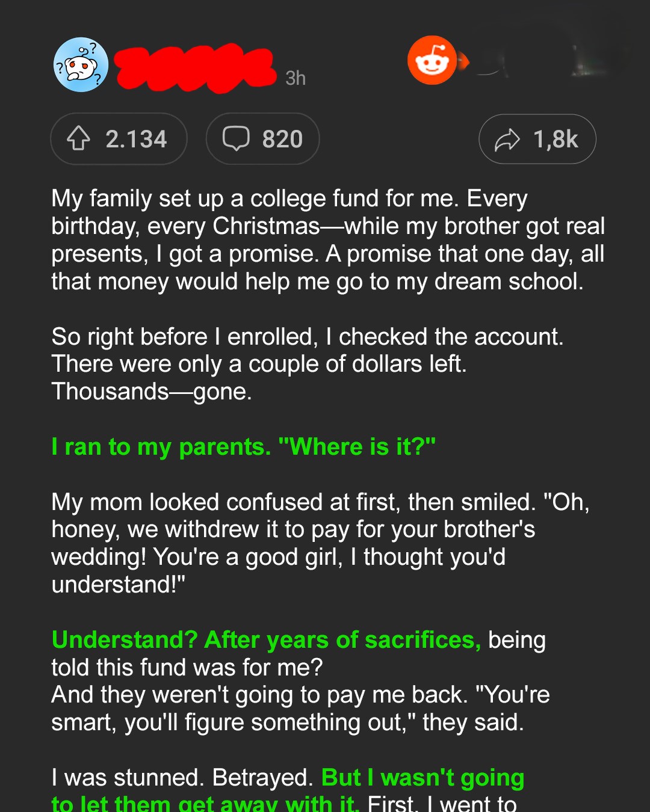Open comments via speech bubble icon
This screenshot has height=812, width=650.
236,138
